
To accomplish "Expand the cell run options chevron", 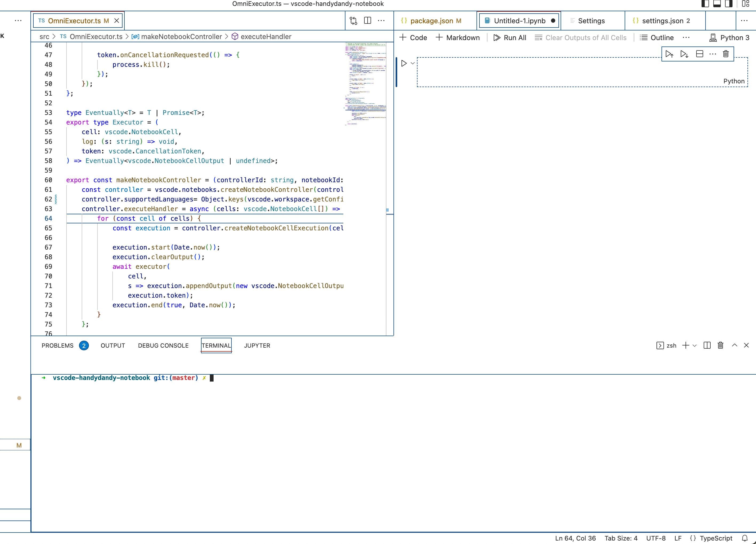I will tap(413, 63).
